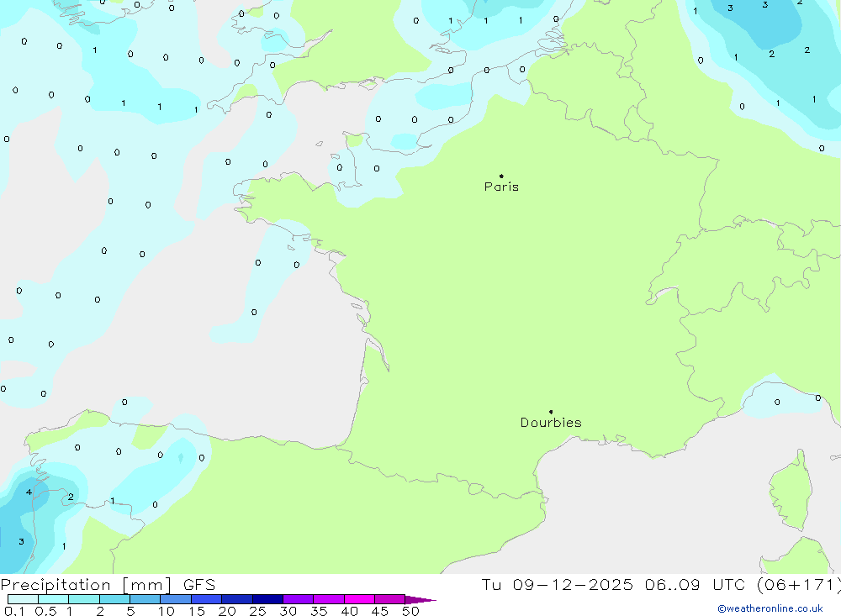
Task: Pick the 25–30 mm navy legend swatch
Action: point(267,599)
